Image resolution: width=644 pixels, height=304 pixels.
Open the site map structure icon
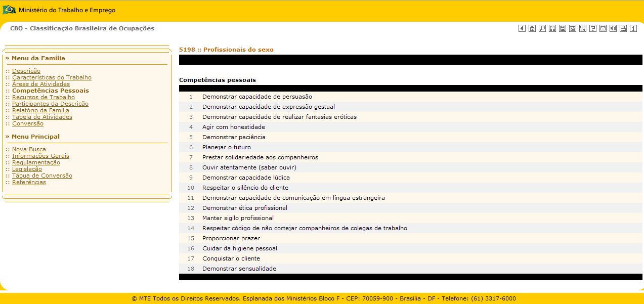click(552, 28)
